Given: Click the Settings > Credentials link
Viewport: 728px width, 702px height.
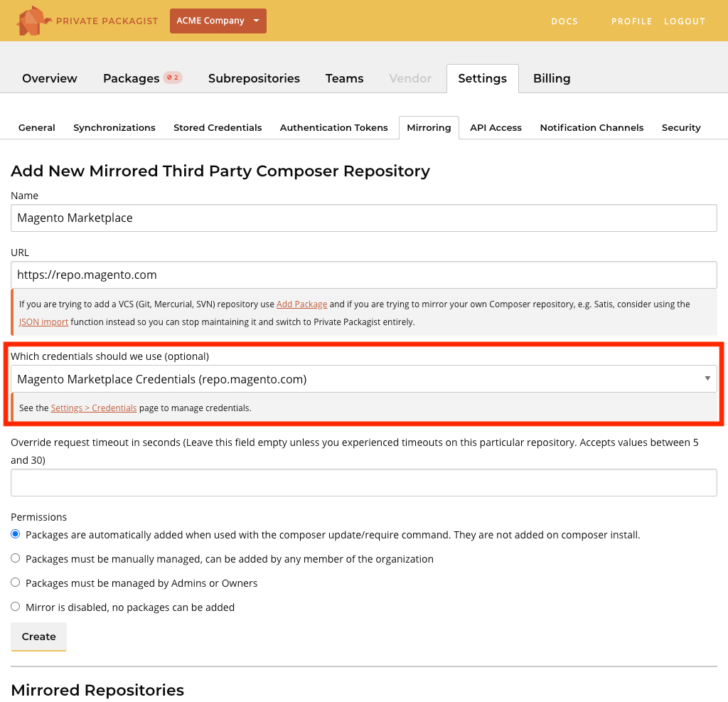Looking at the screenshot, I should (93, 408).
